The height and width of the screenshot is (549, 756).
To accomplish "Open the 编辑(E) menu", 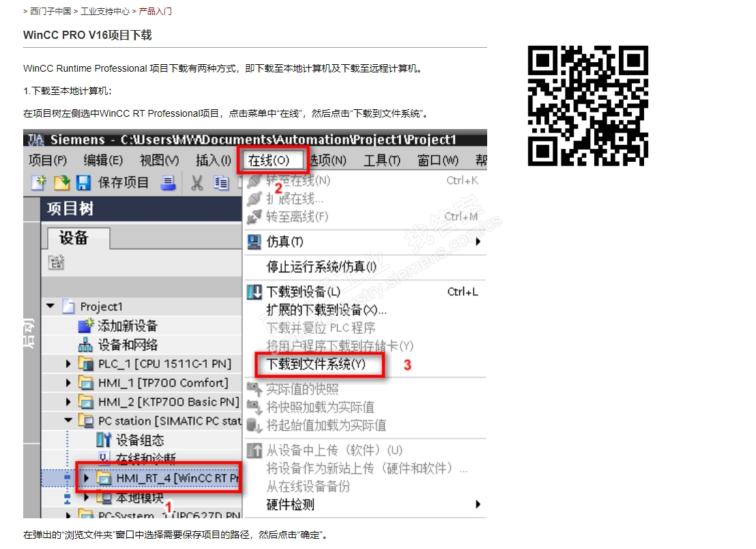I will pos(103,160).
